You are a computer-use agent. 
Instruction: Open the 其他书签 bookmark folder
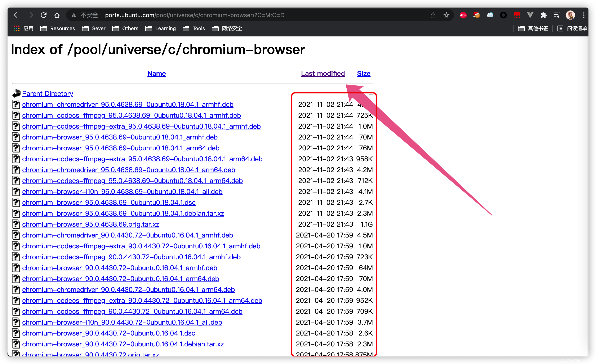coord(533,28)
